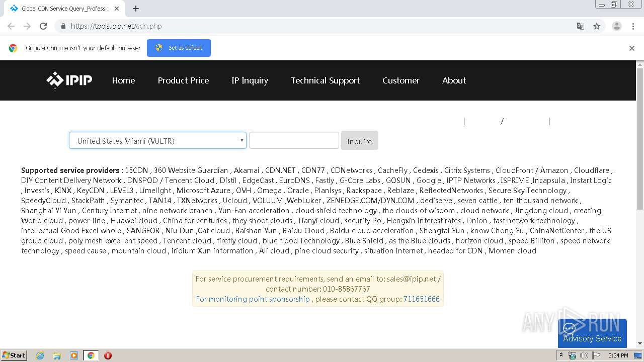The width and height of the screenshot is (644, 362).
Task: Click the IPIP logo
Action: pos(69,80)
